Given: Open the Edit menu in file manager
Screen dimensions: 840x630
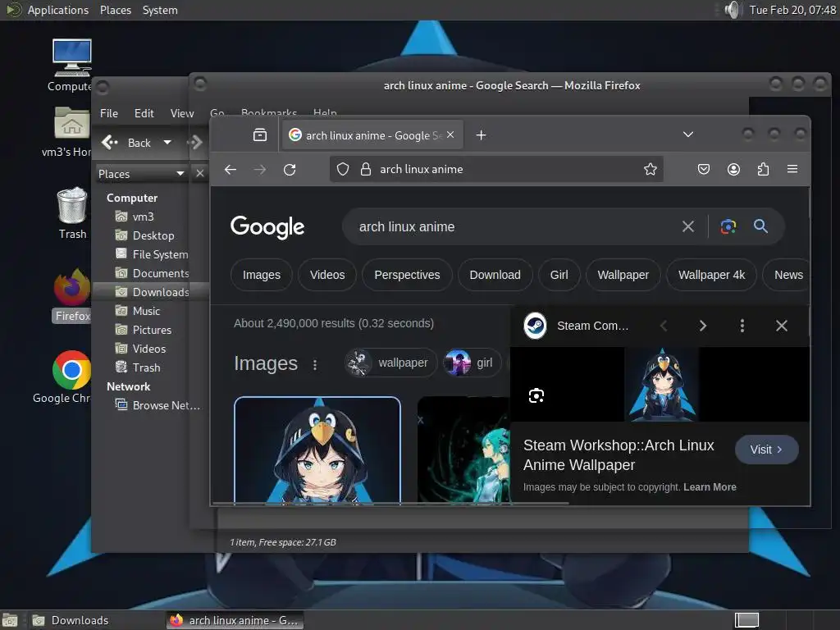Looking at the screenshot, I should (x=144, y=113).
